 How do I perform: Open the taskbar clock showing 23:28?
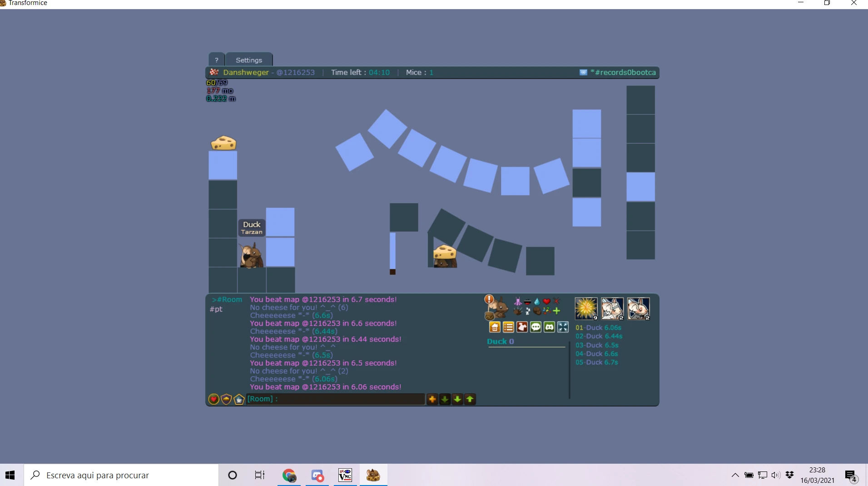[x=817, y=475]
